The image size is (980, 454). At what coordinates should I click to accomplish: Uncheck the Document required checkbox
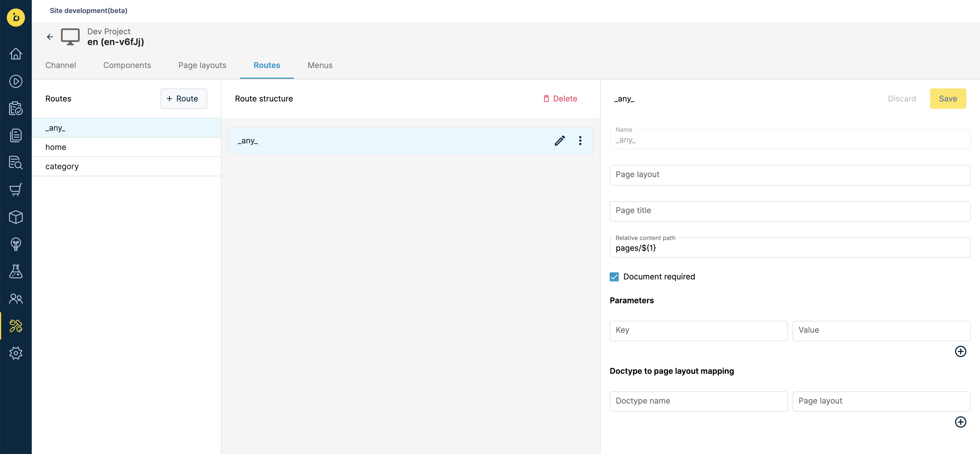[614, 277]
